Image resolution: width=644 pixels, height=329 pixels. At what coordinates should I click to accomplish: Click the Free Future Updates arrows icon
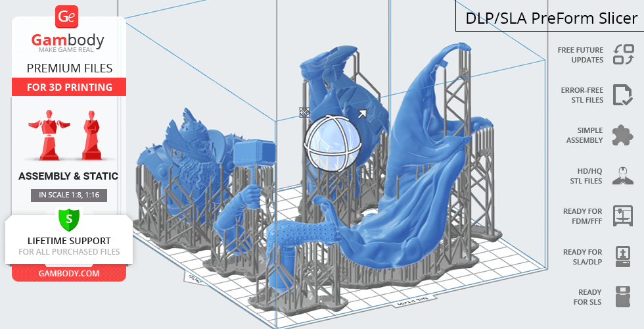tap(623, 55)
